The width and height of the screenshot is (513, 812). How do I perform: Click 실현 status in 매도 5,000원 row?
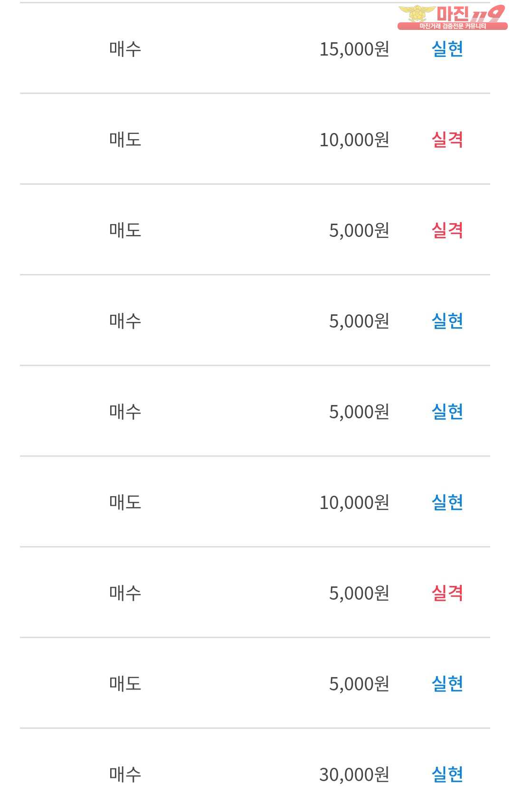[x=446, y=684]
